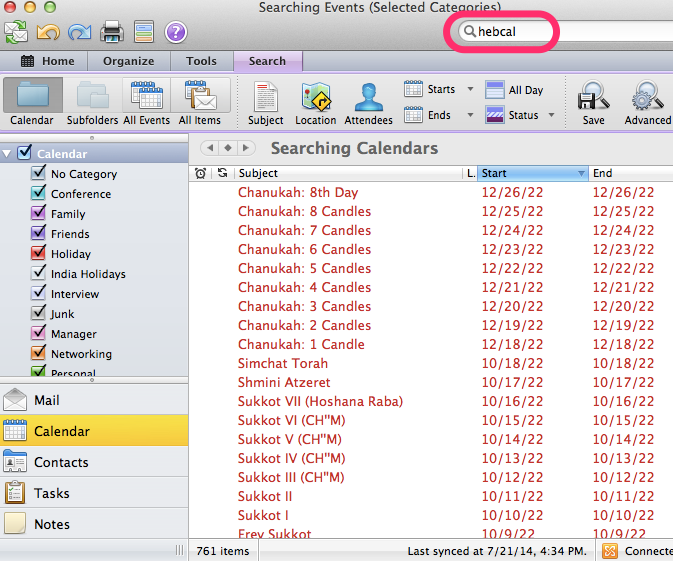
Task: Uncheck the Conference category checkbox
Action: 38,193
